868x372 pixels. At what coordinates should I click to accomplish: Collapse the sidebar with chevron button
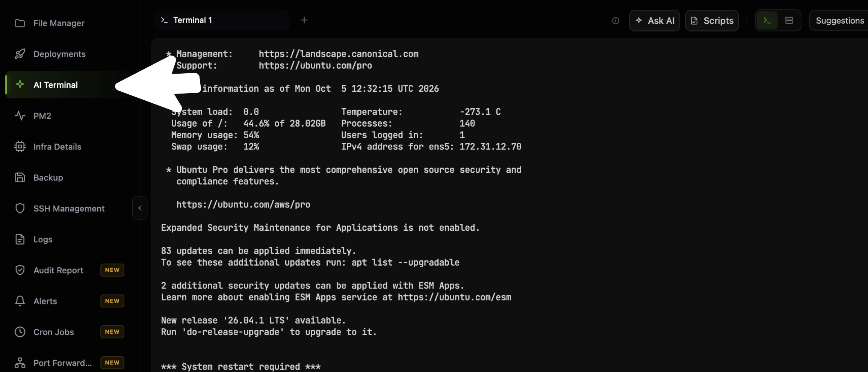(140, 208)
